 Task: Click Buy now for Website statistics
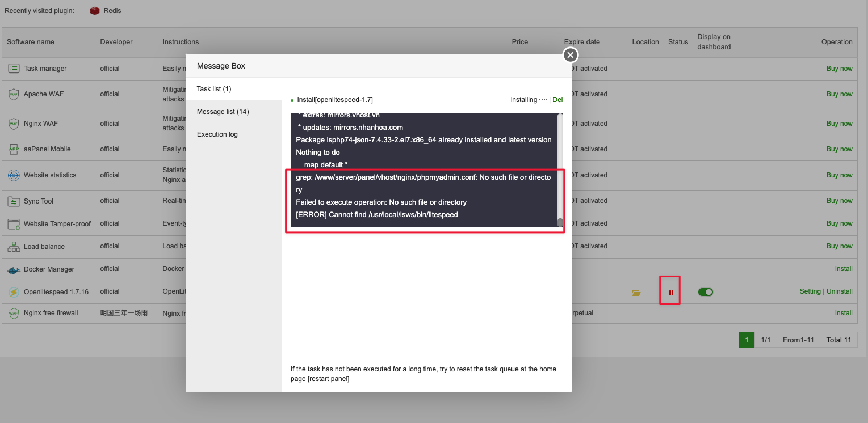coord(840,175)
